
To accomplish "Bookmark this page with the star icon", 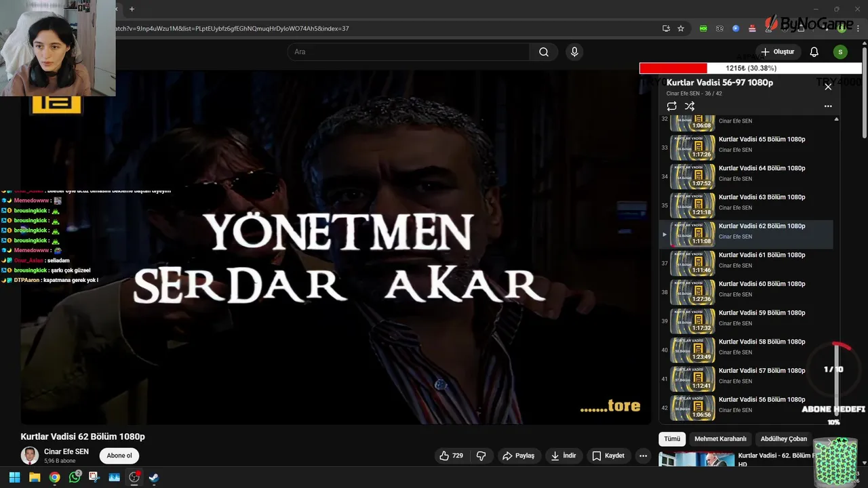I will point(681,28).
